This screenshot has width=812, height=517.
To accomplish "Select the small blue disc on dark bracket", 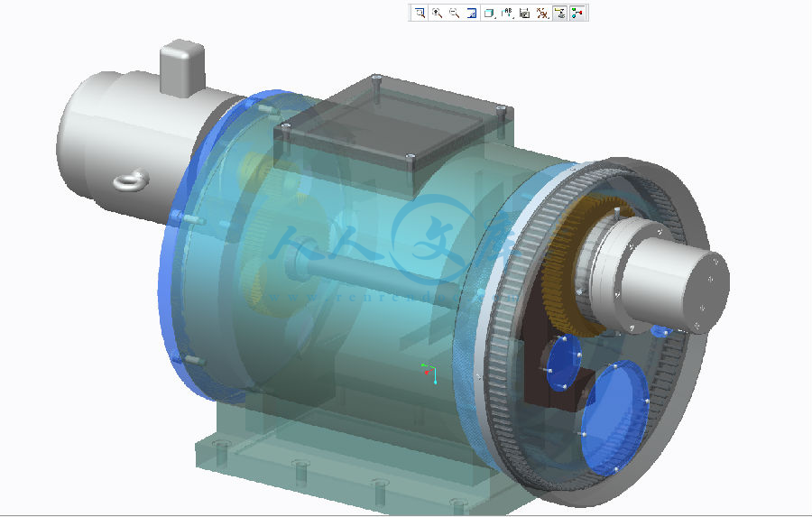I will point(565,361).
